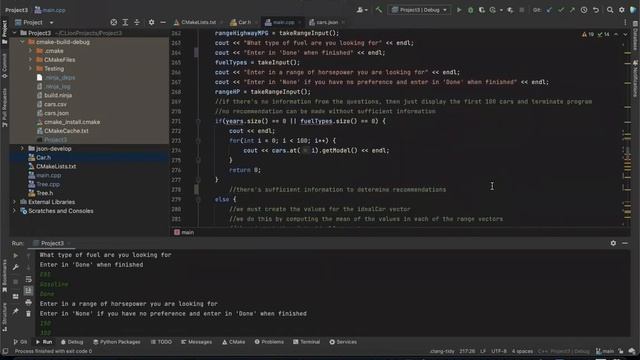This screenshot has width=640, height=360.
Task: Expand all in the Project panel
Action: 125,22
